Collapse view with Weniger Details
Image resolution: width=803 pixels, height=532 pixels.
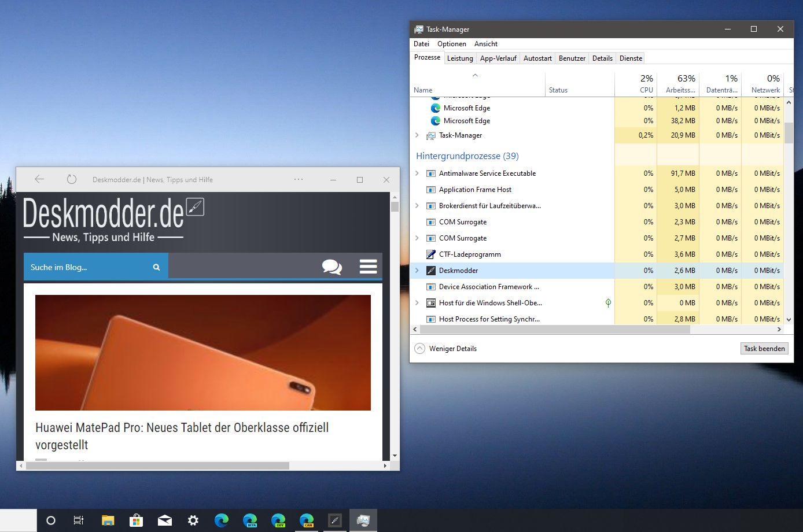pos(445,349)
